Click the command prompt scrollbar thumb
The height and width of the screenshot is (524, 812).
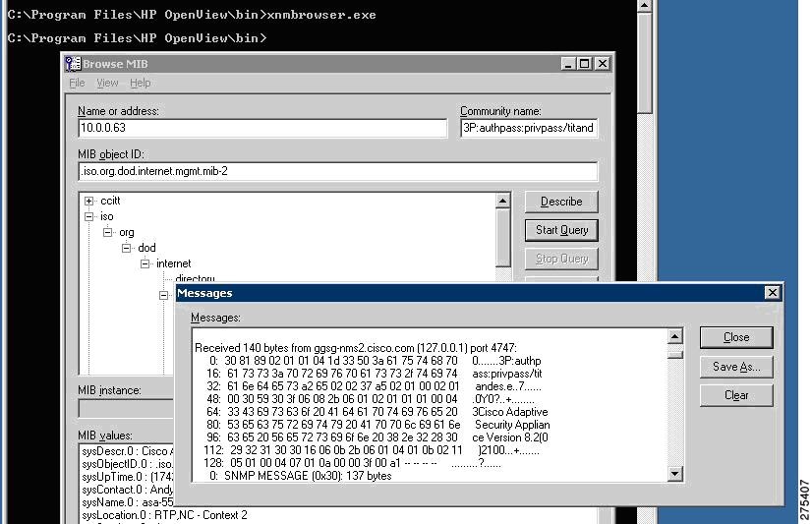pyautogui.click(x=644, y=62)
